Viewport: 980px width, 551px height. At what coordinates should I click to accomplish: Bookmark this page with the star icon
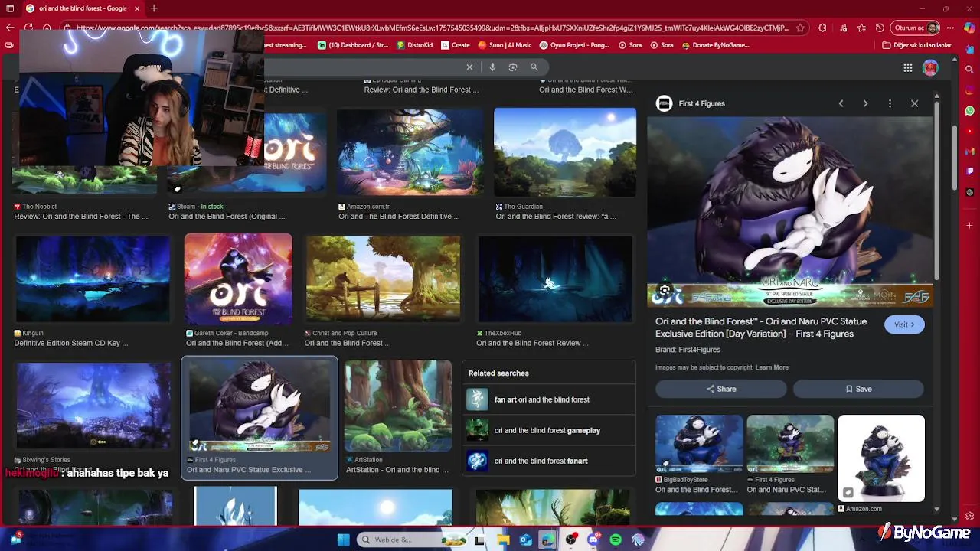click(x=800, y=28)
